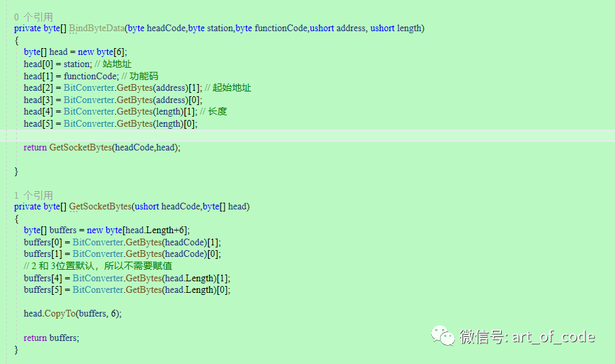Open the "1 个引用" references CodeLens
The width and height of the screenshot is (615, 364).
coord(33,195)
